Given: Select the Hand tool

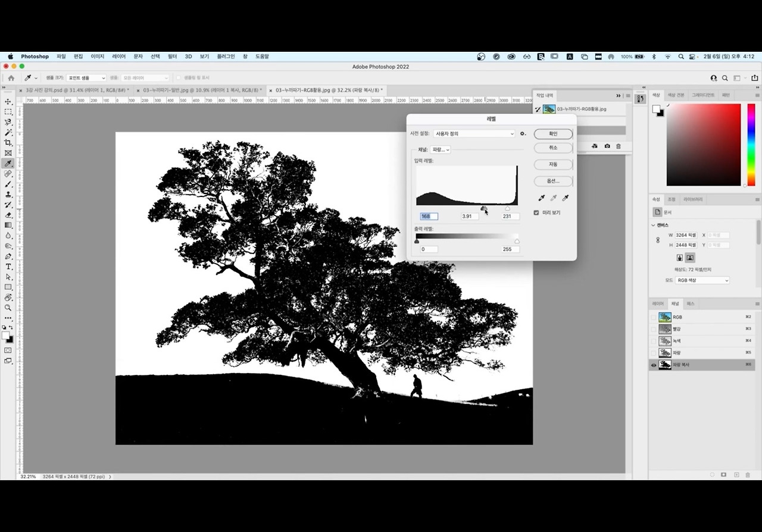Looking at the screenshot, I should click(8, 298).
